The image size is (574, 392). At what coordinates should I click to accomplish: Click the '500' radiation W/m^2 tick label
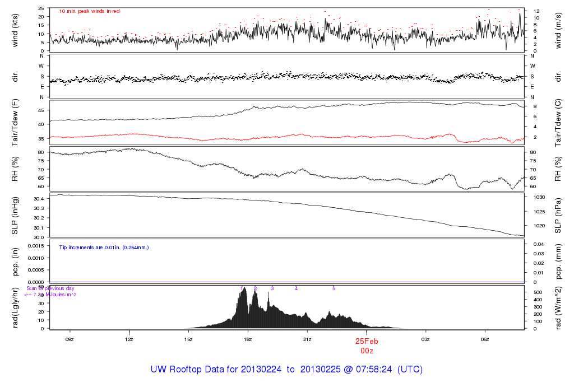tap(538, 292)
